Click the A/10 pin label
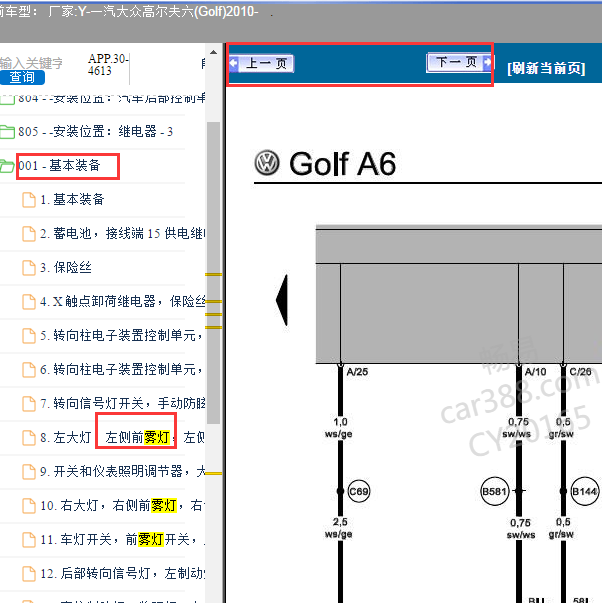This screenshot has width=602, height=603. point(535,372)
